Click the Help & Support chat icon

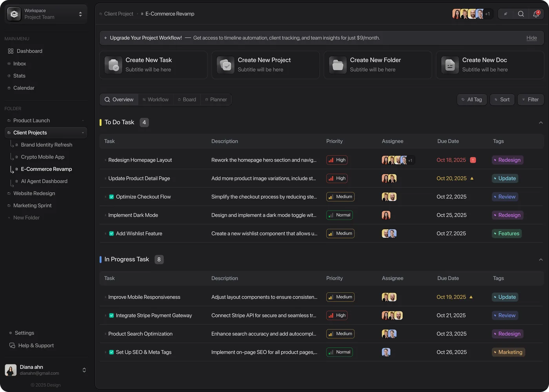pos(12,345)
